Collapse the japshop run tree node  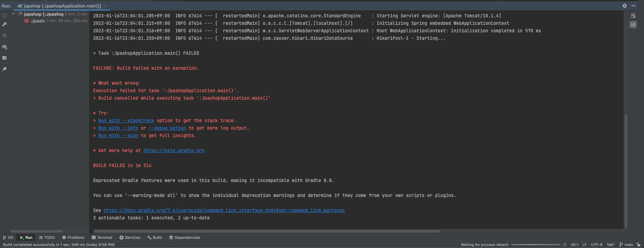[14, 14]
